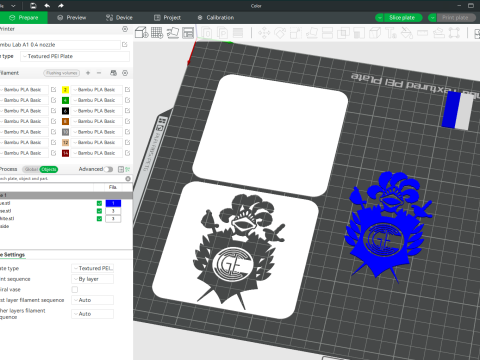This screenshot has height=360, width=480.
Task: Uncheck printable box in second stl row
Action: click(99, 211)
